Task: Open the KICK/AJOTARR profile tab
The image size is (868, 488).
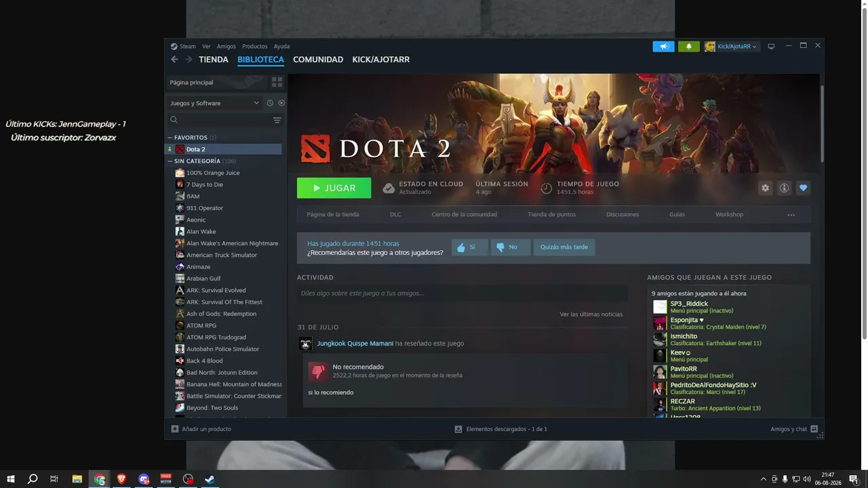Action: pyautogui.click(x=381, y=60)
